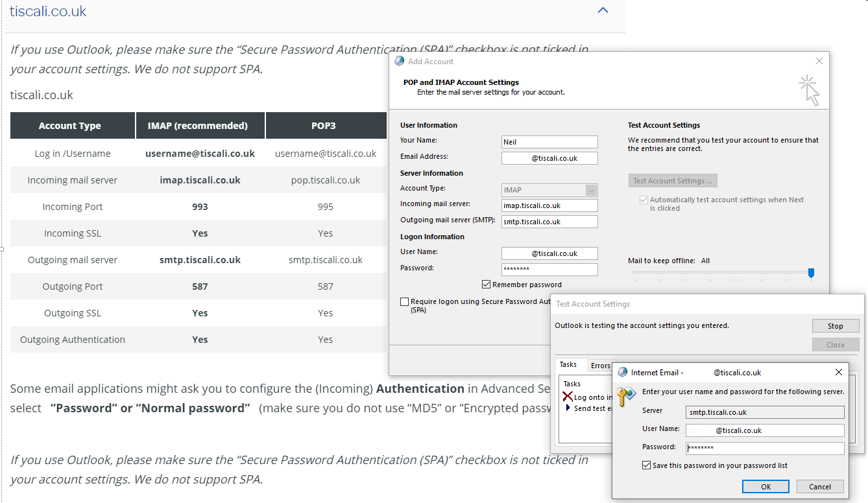
Task: Collapse the tiscali.co.uk section chevron
Action: [603, 10]
